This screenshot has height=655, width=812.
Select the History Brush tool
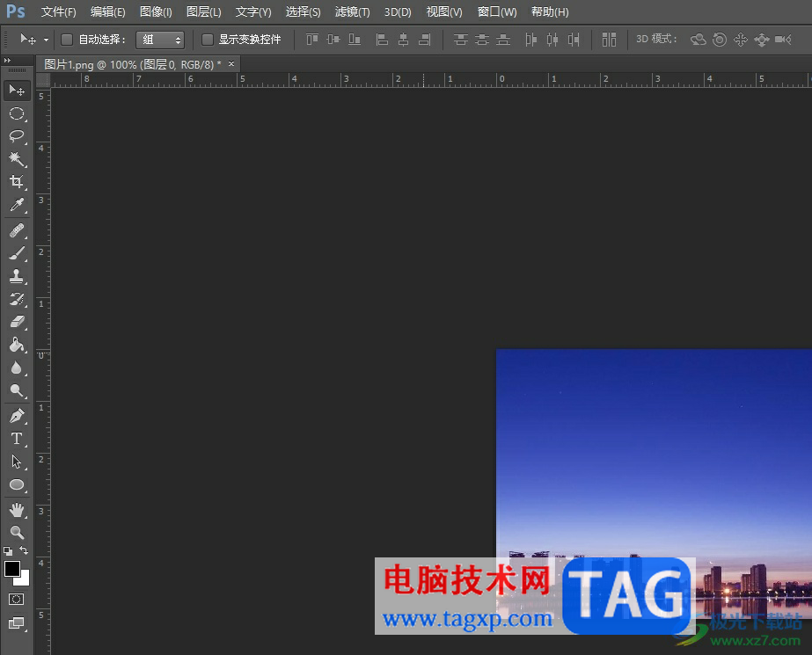[x=17, y=299]
